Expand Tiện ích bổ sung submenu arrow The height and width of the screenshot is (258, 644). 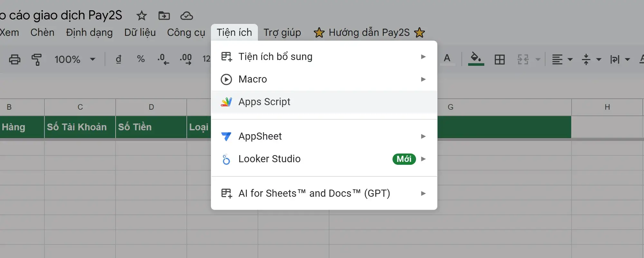coord(423,57)
